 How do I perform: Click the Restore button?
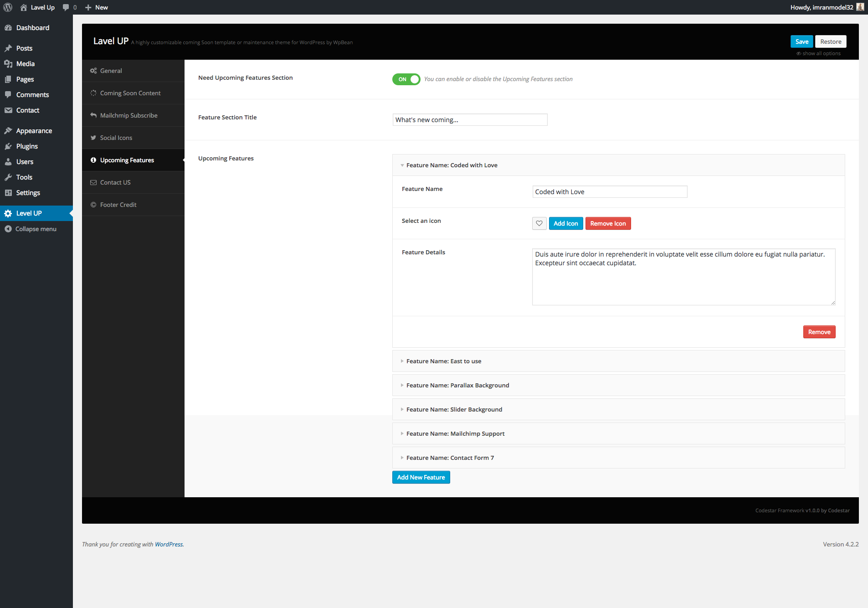point(831,41)
